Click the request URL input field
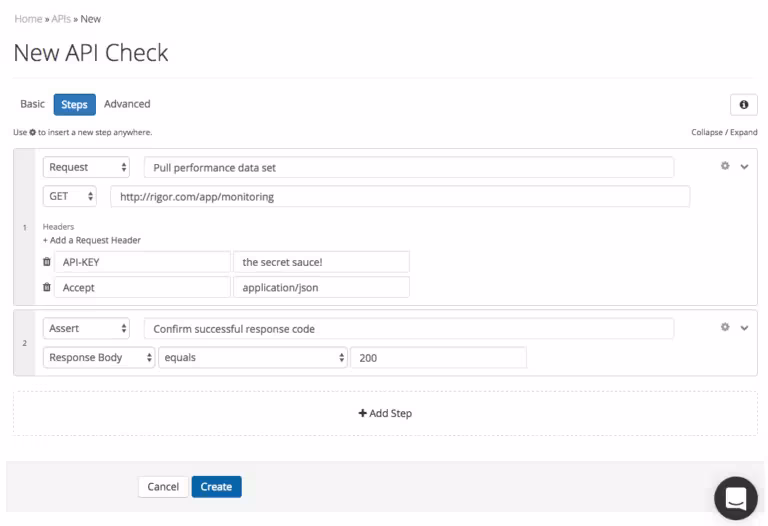Viewport: 768px width, 526px height. click(400, 197)
